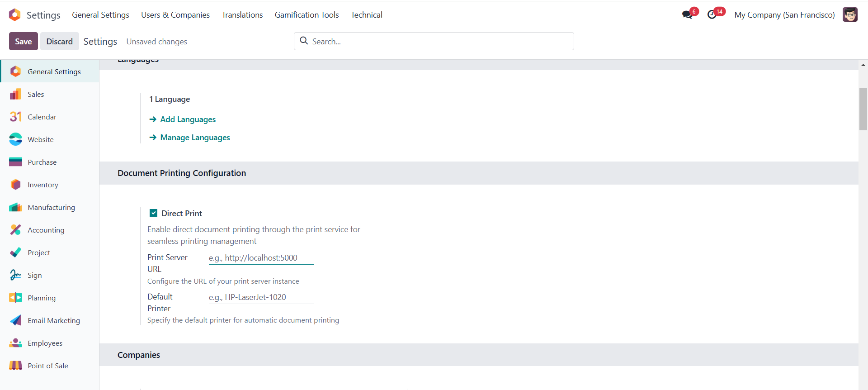Select Email Marketing in sidebar
Viewport: 868px width, 390px height.
pos(53,320)
